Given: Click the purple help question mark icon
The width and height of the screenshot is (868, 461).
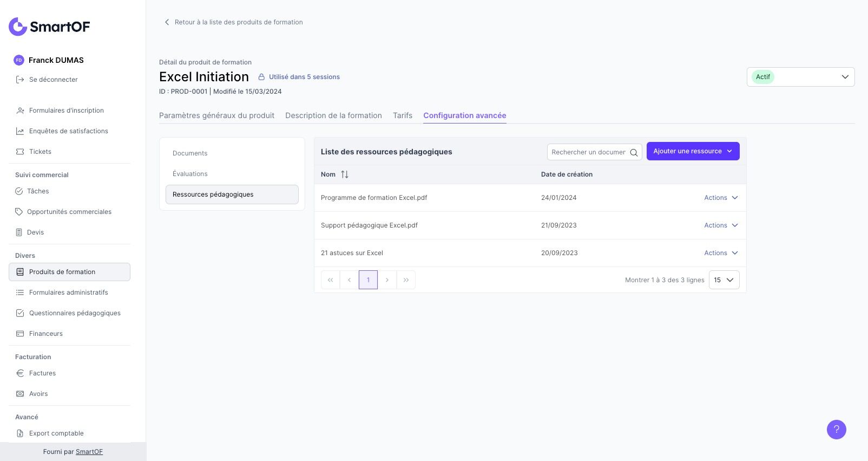Looking at the screenshot, I should point(836,430).
